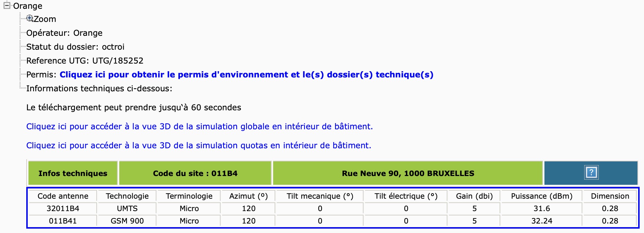Image resolution: width=644 pixels, height=233 pixels.
Task: Select the Orange root tree label
Action: (28, 6)
